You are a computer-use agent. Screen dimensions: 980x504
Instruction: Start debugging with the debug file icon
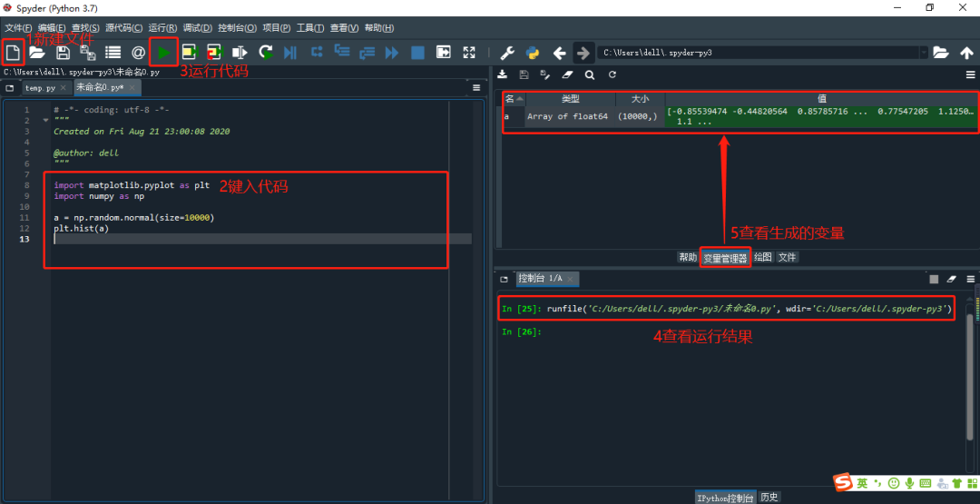tap(290, 54)
